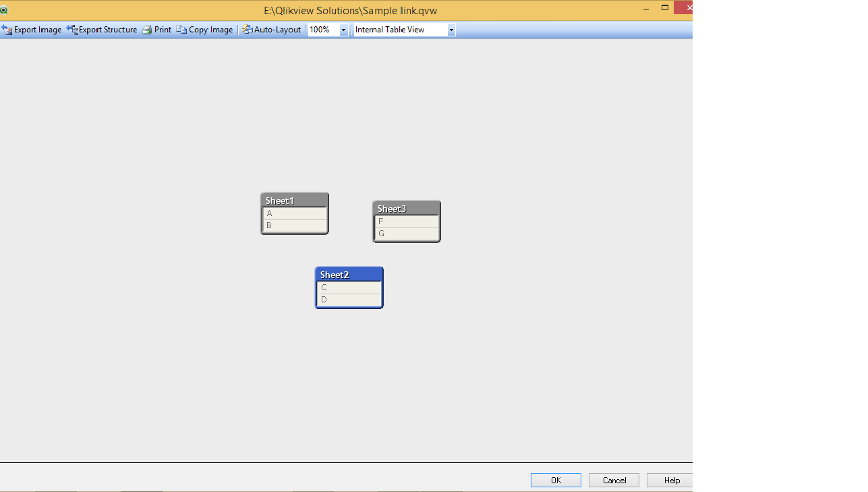This screenshot has height=492, width=868.
Task: Click field B in Sheet1 table
Action: pyautogui.click(x=295, y=225)
